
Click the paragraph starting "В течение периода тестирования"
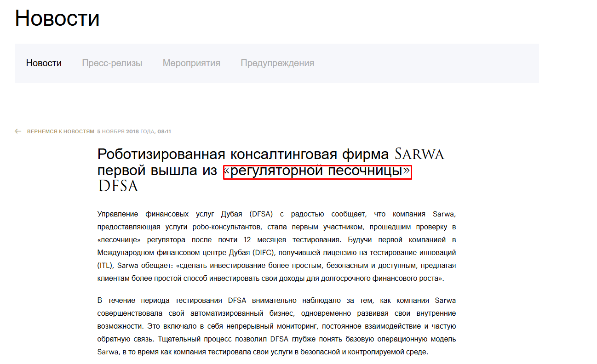[x=277, y=326]
